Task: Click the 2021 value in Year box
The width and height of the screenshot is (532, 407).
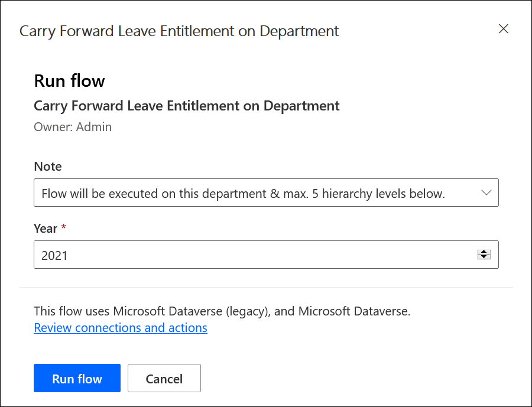Action: pos(54,255)
